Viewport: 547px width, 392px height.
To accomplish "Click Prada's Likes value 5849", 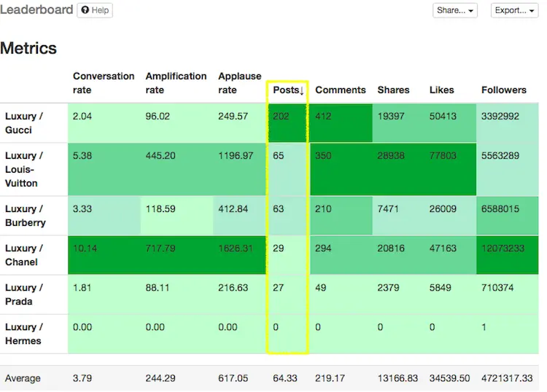I will coord(441,288).
